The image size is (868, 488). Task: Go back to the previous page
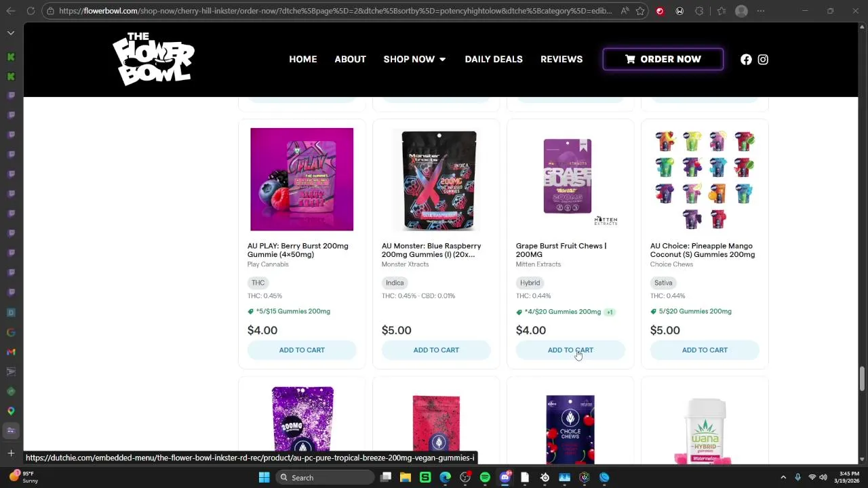[12, 11]
